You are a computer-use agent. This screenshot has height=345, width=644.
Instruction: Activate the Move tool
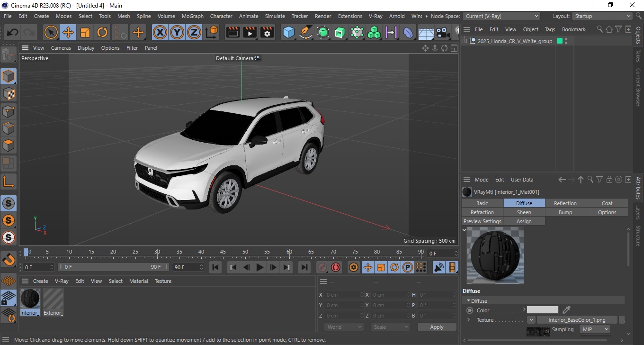tap(68, 33)
